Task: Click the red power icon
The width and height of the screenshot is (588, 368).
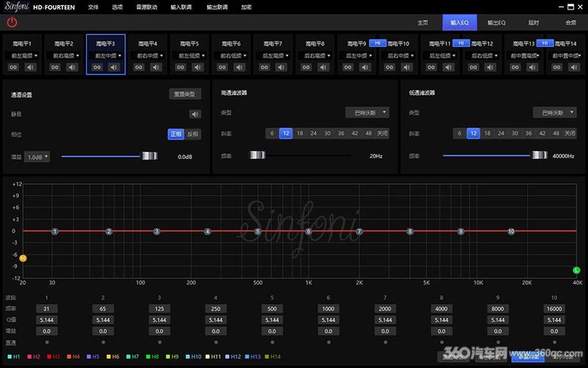Action: tap(12, 23)
